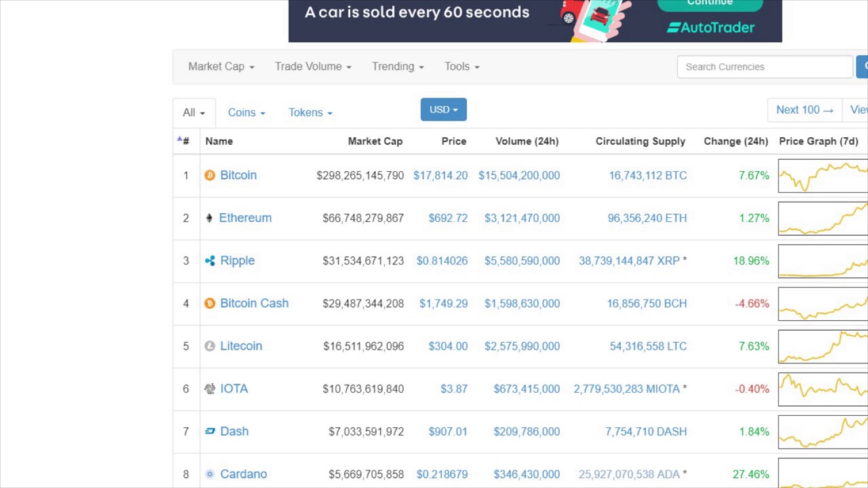868x488 pixels.
Task: Click Ethereum price $692.72
Action: point(448,218)
